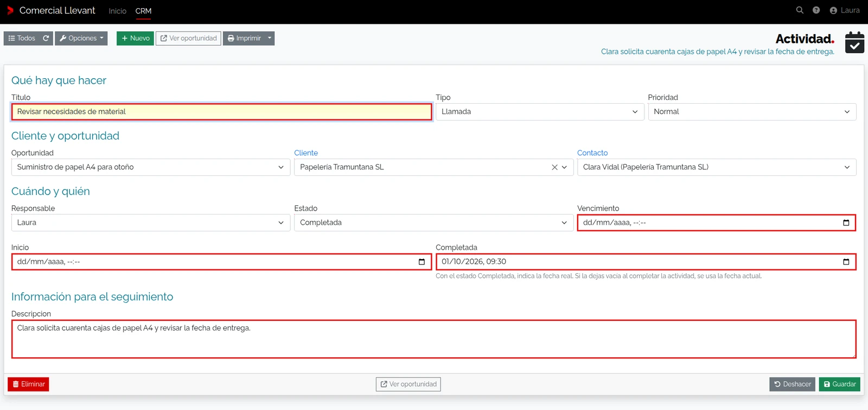Show the Todos list of activities

pyautogui.click(x=22, y=38)
